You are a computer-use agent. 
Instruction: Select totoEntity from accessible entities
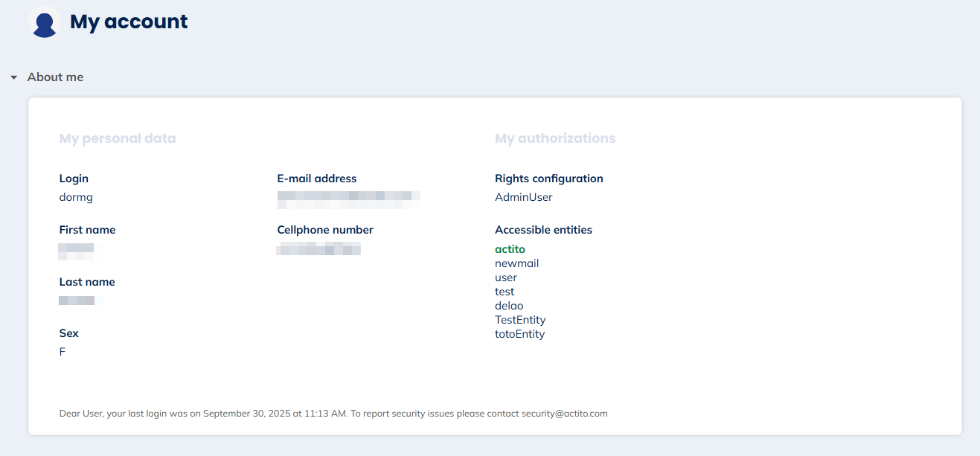tap(519, 334)
